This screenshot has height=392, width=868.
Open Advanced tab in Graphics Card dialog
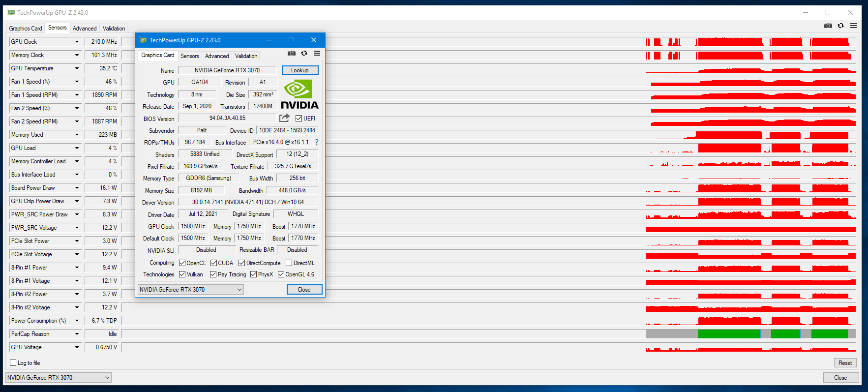(217, 56)
